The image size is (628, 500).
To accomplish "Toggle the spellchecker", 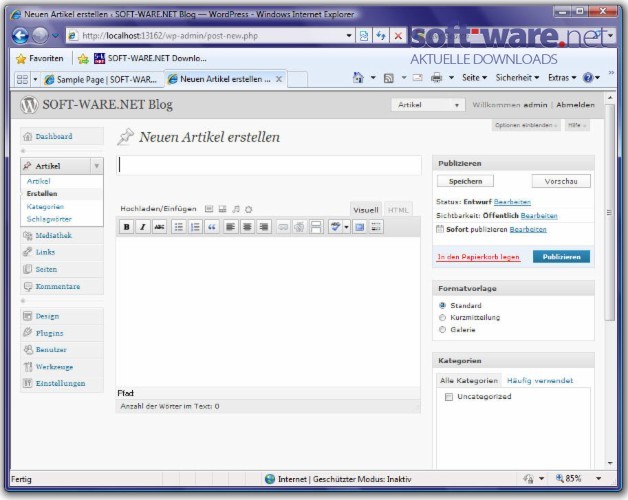I will (335, 227).
